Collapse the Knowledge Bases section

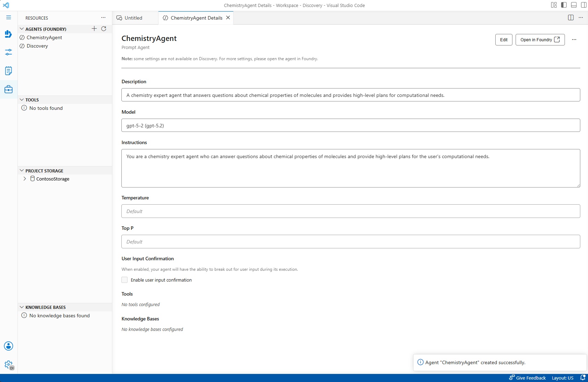coord(22,307)
